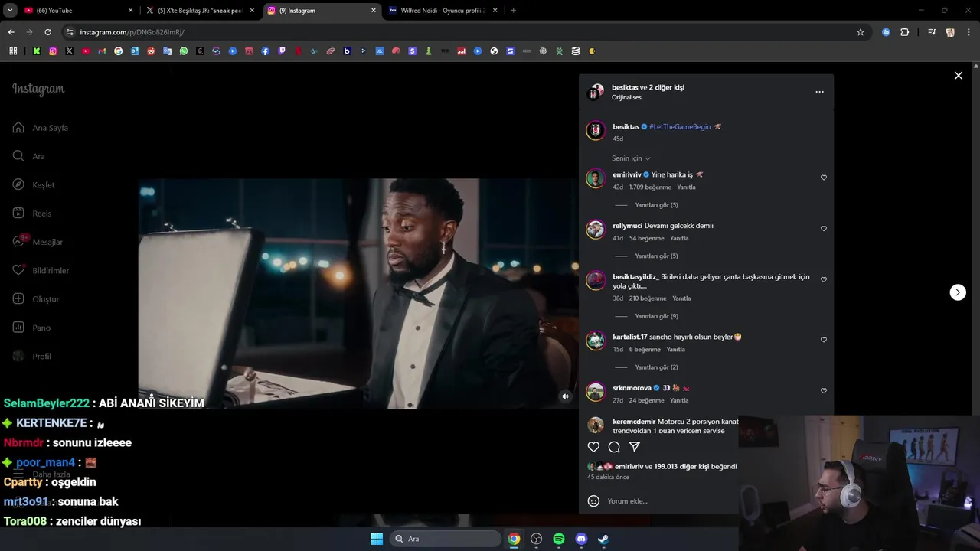Image resolution: width=980 pixels, height=551 pixels.
Task: Expand 'Yanıtları gör (5)' under emirivriv
Action: click(656, 205)
